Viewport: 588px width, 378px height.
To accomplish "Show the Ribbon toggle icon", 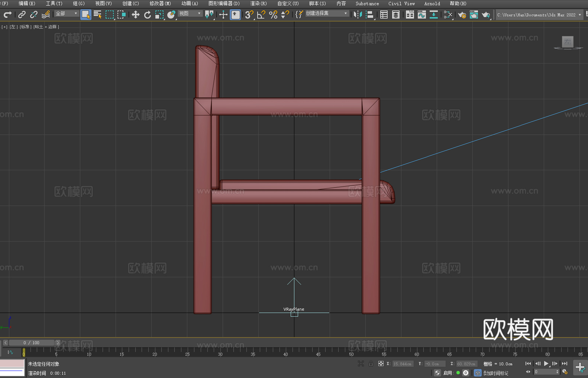I will click(410, 14).
